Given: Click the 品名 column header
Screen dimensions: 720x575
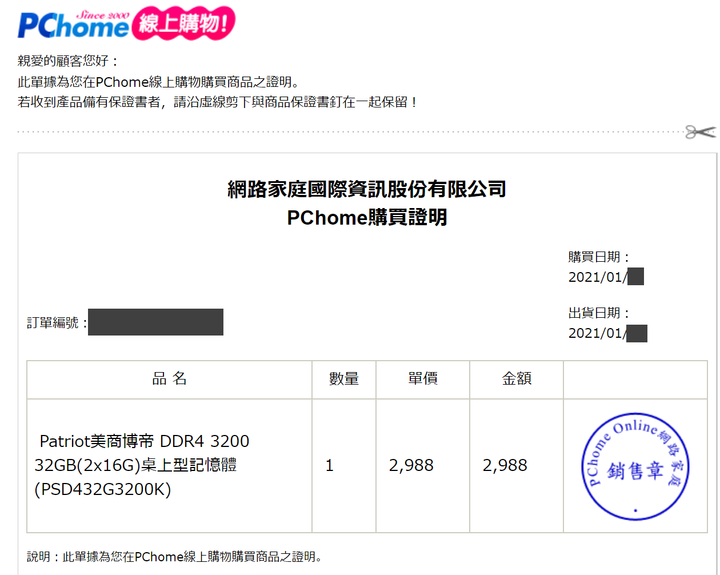Looking at the screenshot, I should (169, 379).
